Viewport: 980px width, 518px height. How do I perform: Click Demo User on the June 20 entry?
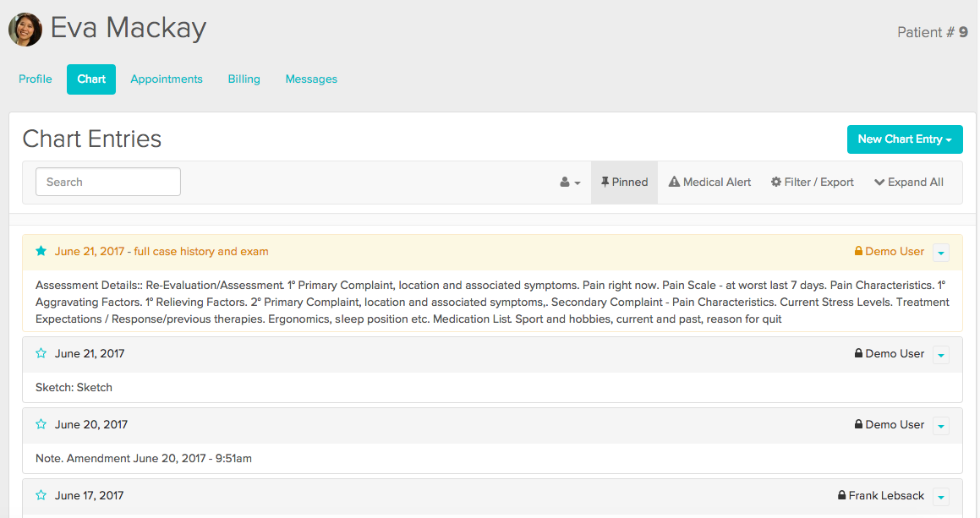pyautogui.click(x=895, y=425)
